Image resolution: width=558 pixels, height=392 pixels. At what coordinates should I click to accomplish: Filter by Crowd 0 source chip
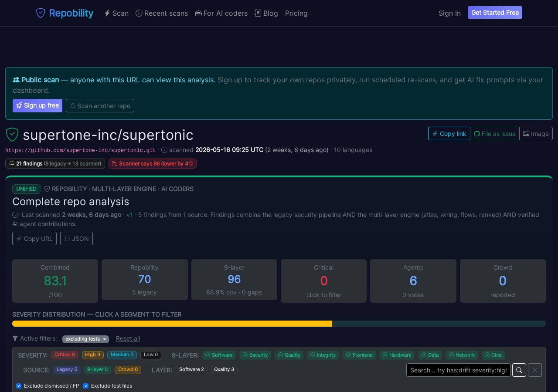tap(128, 370)
